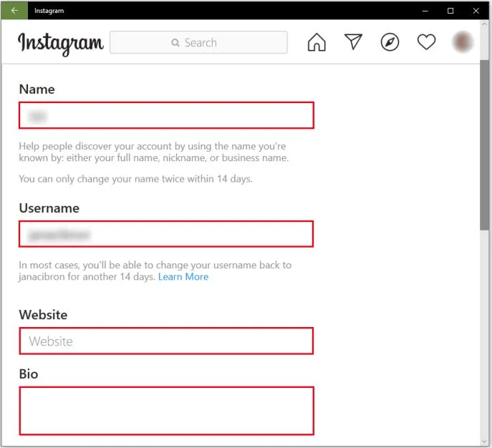This screenshot has width=492, height=448.
Task: Click text 'You can only change your name twice'
Action: pos(105,179)
